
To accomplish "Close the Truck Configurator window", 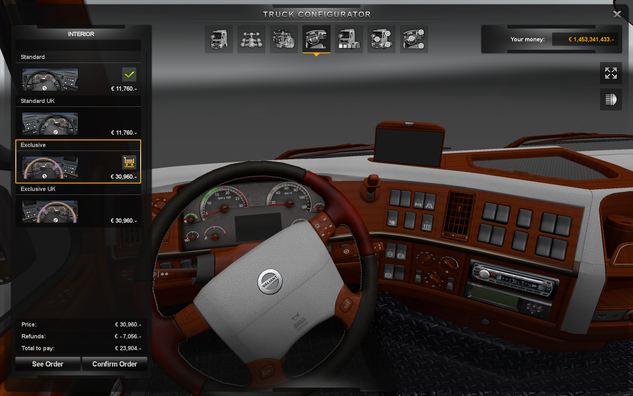I will [x=617, y=15].
